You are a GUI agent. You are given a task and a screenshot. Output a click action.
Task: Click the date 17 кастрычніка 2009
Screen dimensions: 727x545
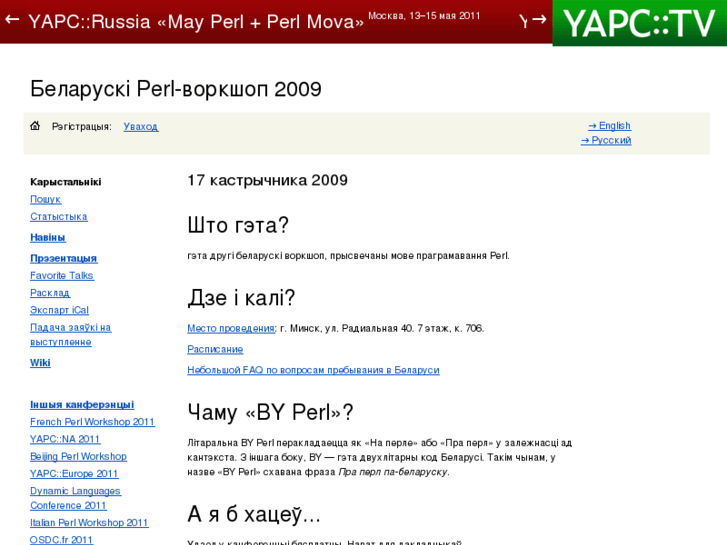[x=268, y=180]
